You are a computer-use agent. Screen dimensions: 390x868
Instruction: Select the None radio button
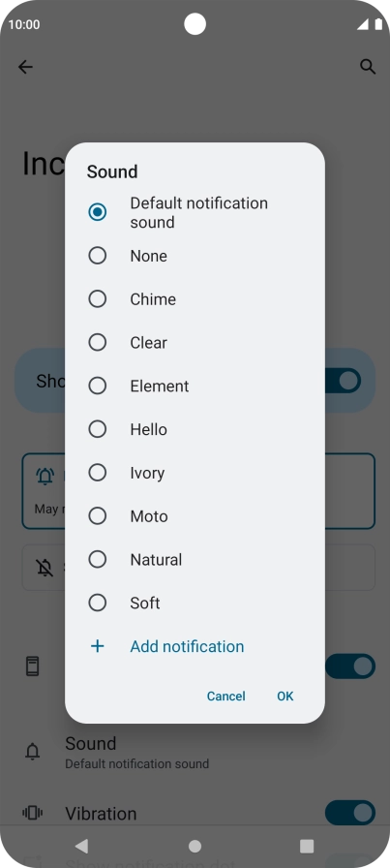click(x=98, y=255)
